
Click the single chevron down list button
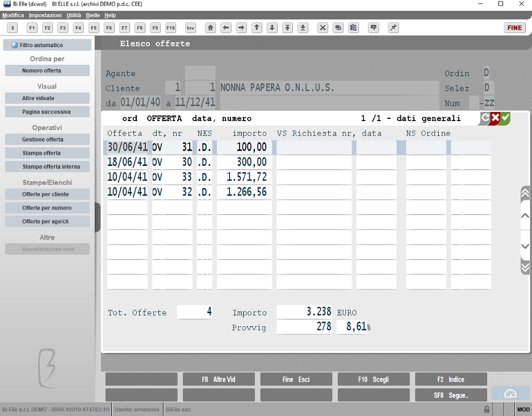[x=525, y=246]
